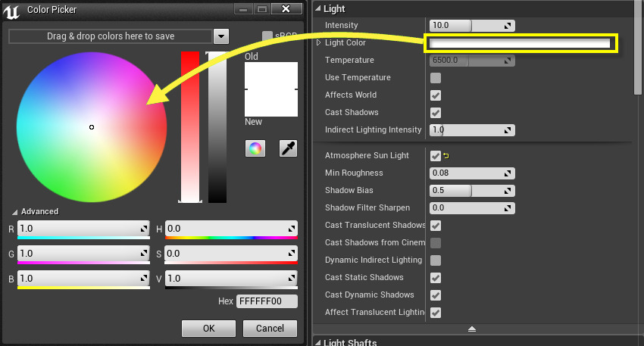Click the Old color preview swatch
This screenshot has height=346, width=644.
tap(271, 76)
